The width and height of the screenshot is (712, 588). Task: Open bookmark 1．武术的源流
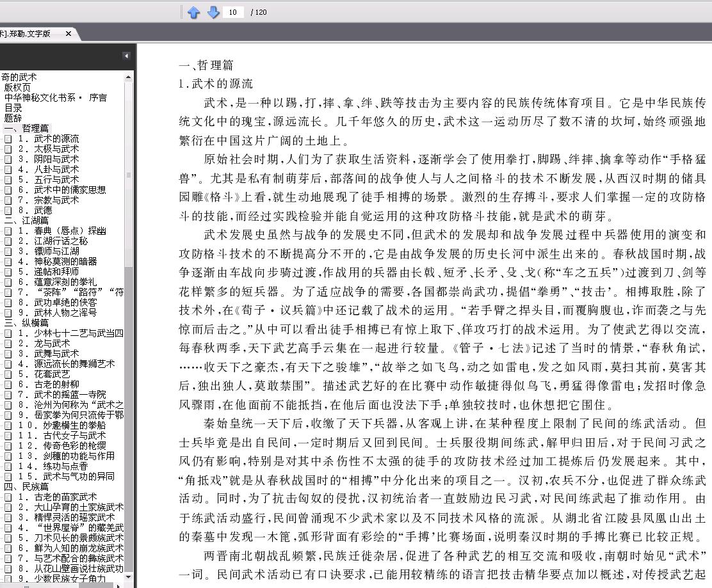[49, 139]
